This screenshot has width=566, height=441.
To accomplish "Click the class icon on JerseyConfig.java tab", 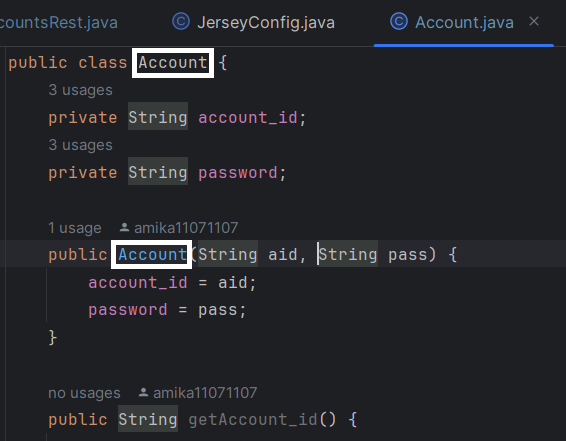I will click(x=181, y=21).
